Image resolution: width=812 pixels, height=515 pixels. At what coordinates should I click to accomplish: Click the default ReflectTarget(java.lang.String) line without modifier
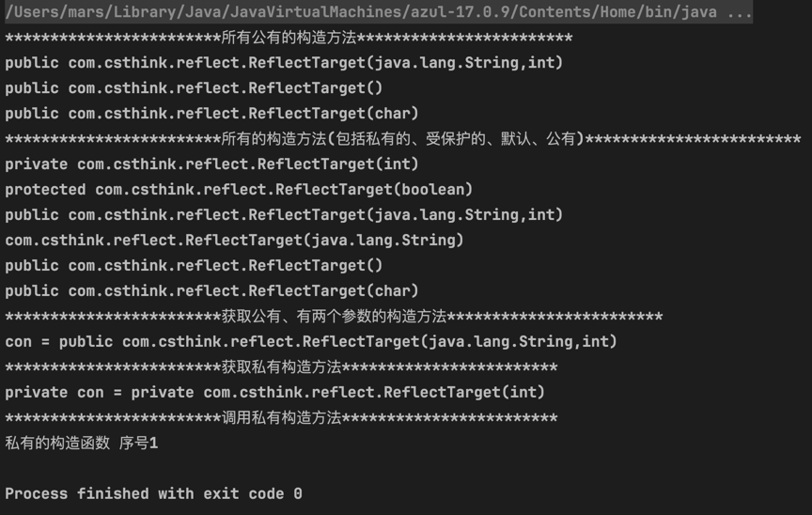point(234,241)
